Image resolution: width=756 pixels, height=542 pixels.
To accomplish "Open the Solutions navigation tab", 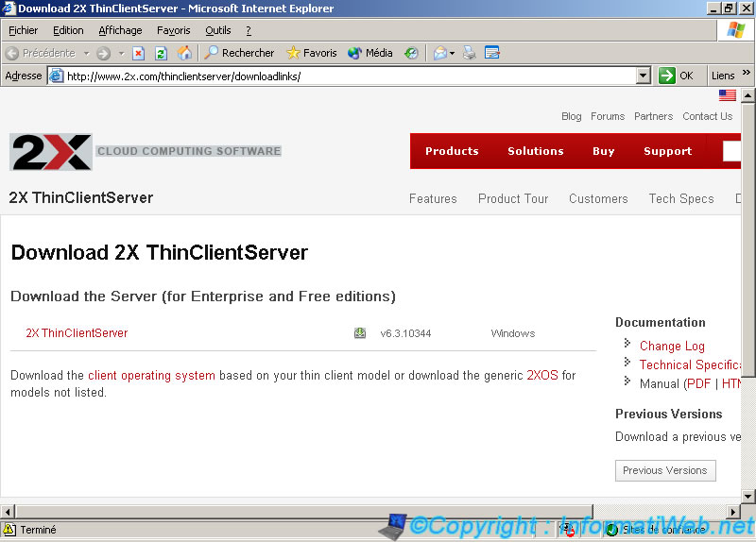I will point(535,151).
